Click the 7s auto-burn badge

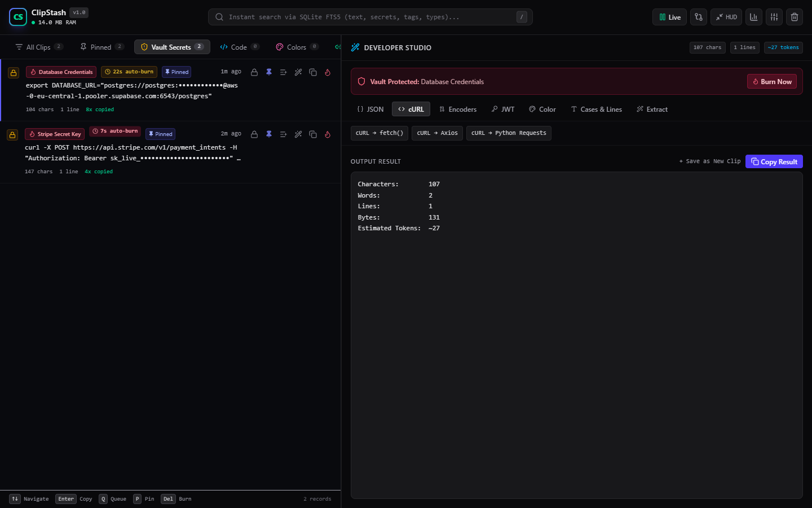[115, 131]
